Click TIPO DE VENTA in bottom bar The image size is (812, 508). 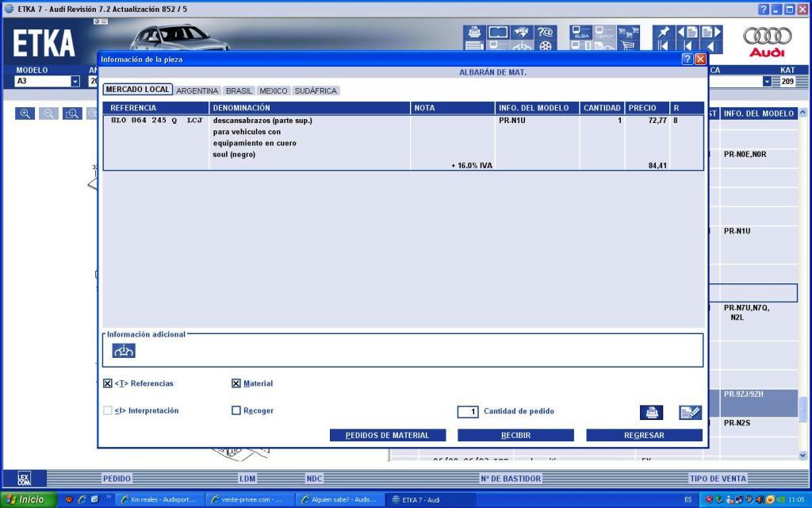[718, 479]
